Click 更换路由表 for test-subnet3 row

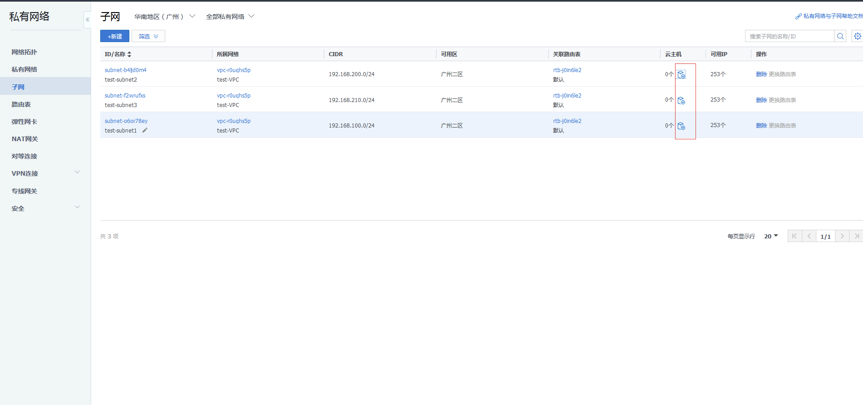pos(782,100)
